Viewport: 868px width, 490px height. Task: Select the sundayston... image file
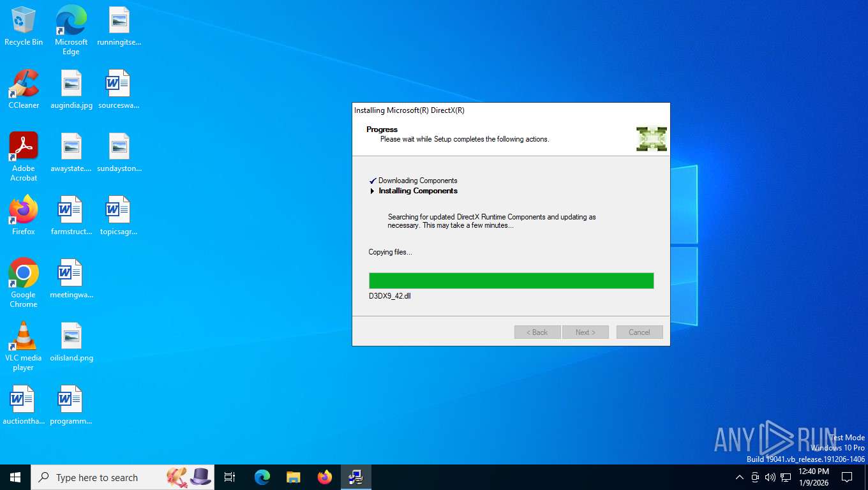pos(119,152)
